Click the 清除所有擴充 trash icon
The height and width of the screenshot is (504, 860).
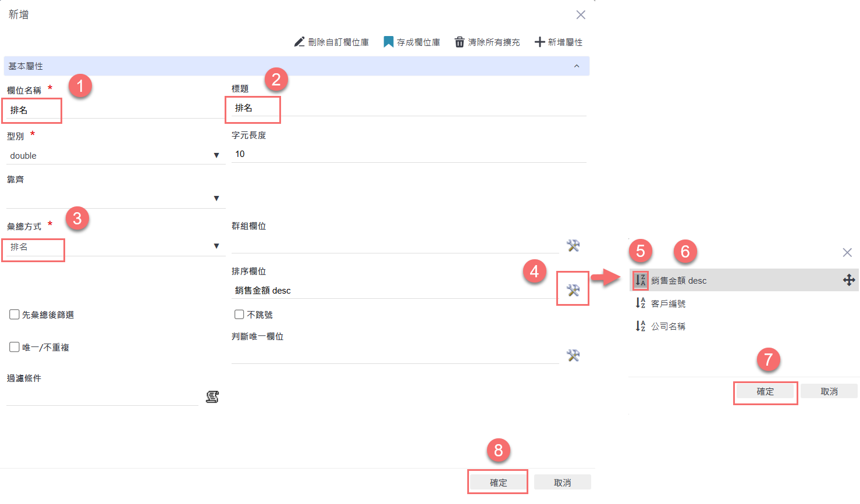pos(459,42)
